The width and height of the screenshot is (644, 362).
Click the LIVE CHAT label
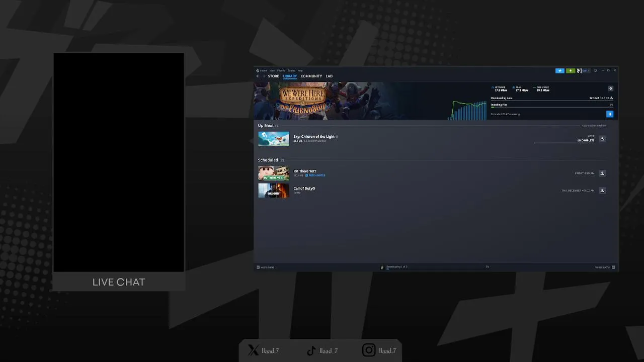click(x=119, y=282)
